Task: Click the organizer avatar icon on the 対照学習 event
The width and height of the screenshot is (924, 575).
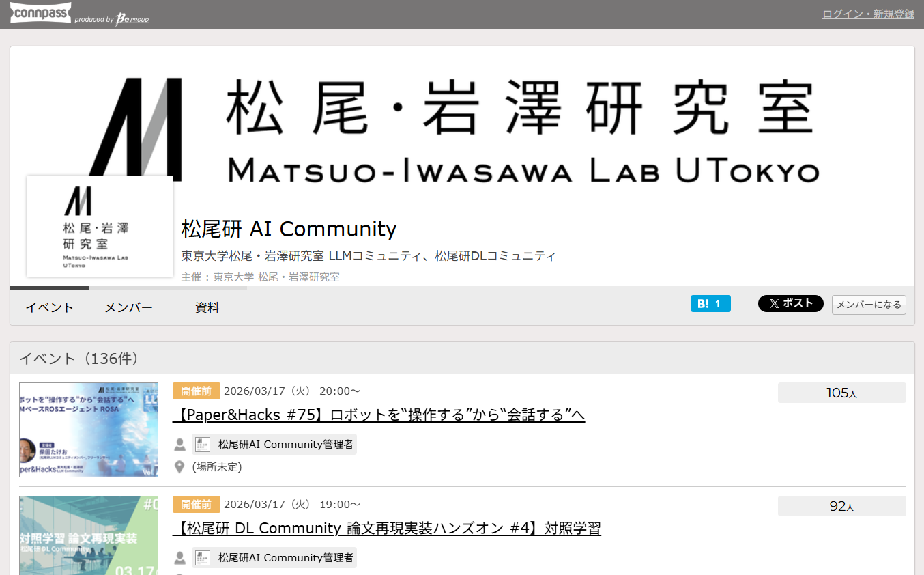Action: [202, 557]
